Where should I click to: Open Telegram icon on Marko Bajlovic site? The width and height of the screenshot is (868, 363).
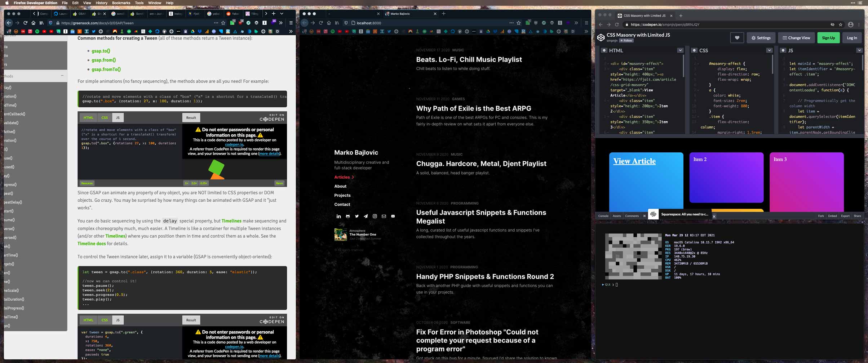pyautogui.click(x=366, y=216)
